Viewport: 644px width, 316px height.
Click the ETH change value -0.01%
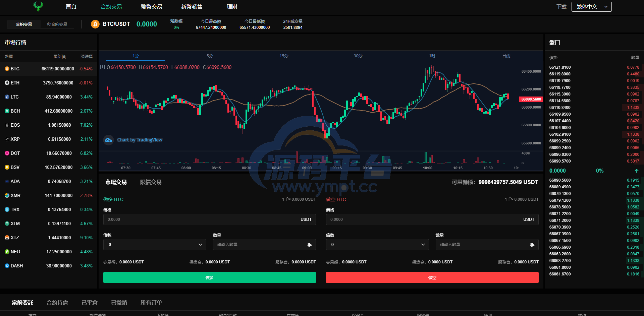[86, 83]
